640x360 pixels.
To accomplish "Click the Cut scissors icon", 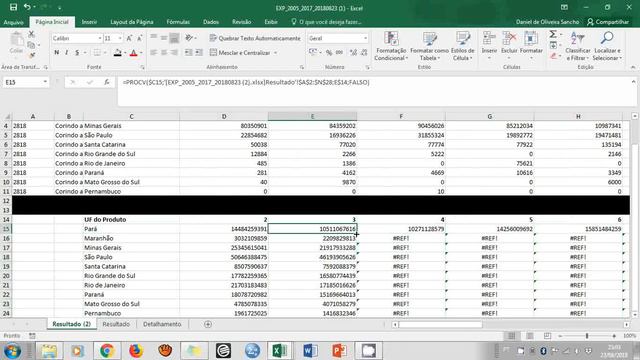I will pos(31,34).
